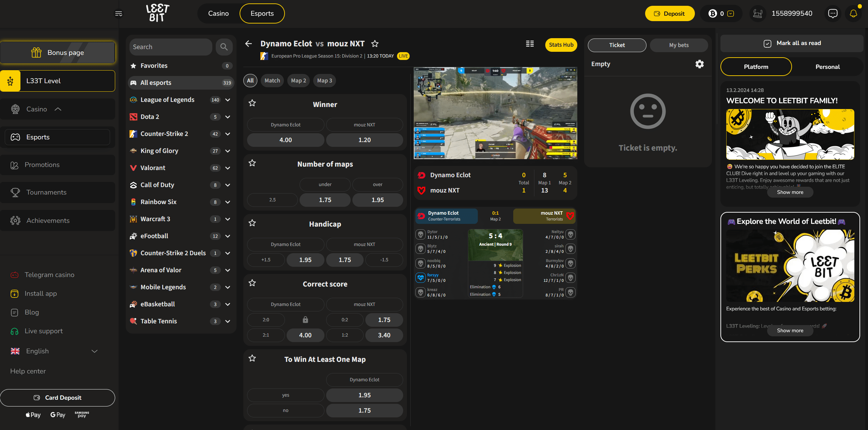
Task: Open ticket settings via the gear icon
Action: (699, 64)
